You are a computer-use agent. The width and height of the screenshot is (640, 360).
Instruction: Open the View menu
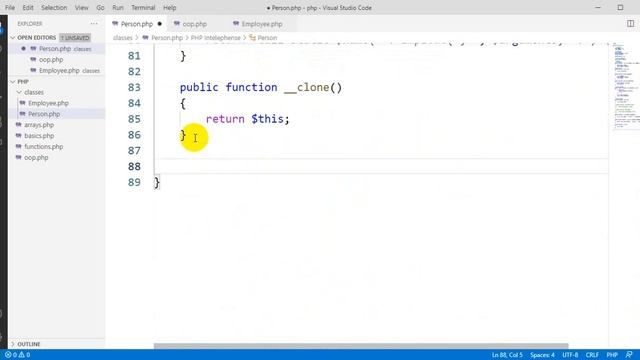pos(82,7)
